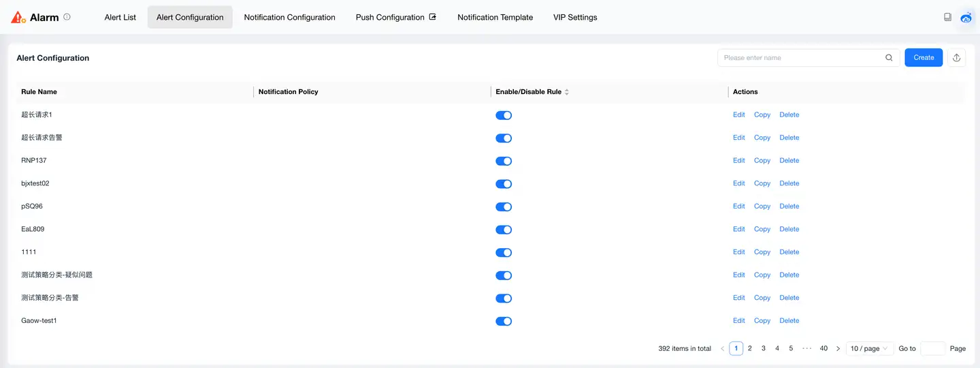Open the documentation book icon

(947, 17)
